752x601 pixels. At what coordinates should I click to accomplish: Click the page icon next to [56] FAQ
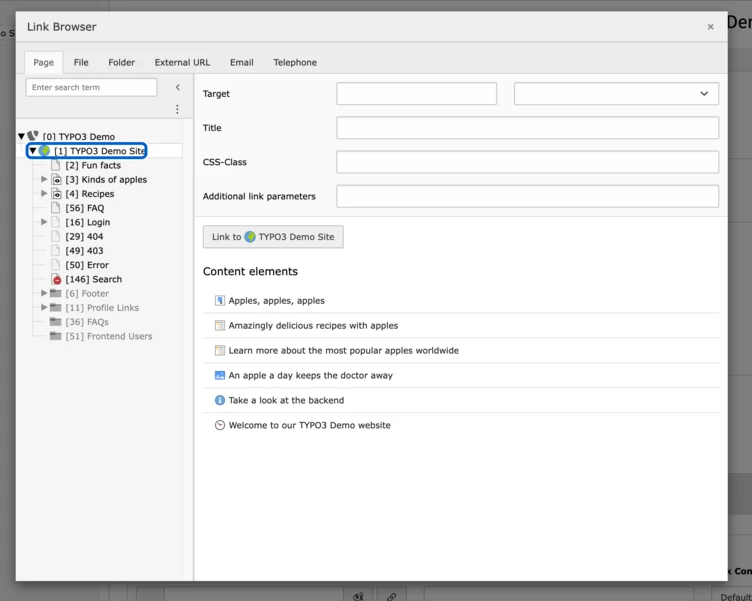56,208
